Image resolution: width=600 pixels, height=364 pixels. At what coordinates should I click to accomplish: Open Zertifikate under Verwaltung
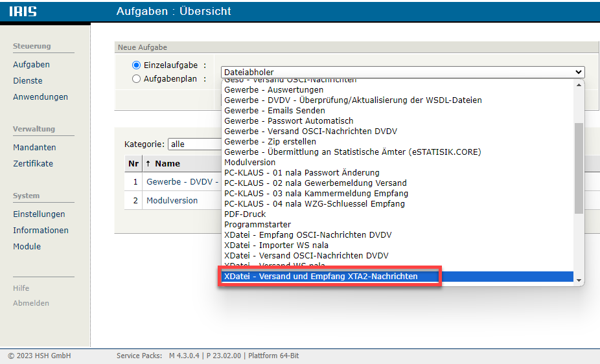pos(33,164)
